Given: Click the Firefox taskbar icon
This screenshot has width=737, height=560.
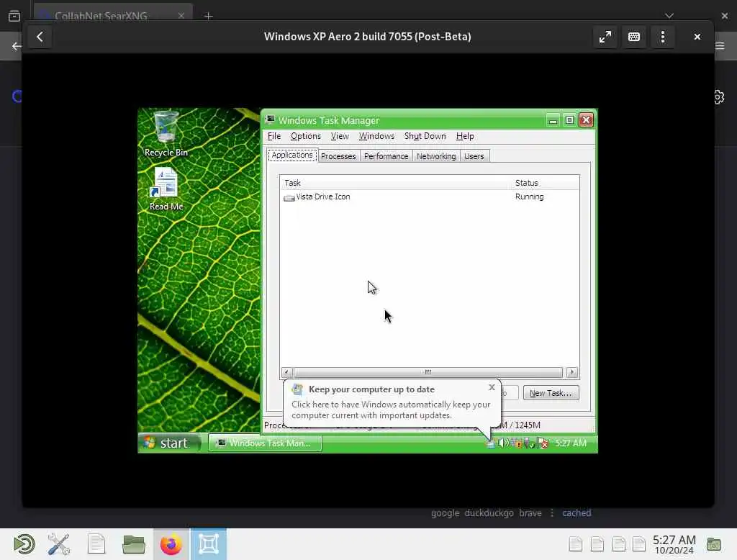Looking at the screenshot, I should pos(171,544).
